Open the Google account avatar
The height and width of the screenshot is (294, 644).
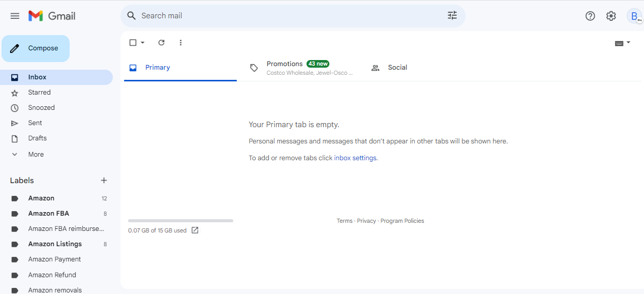click(634, 16)
